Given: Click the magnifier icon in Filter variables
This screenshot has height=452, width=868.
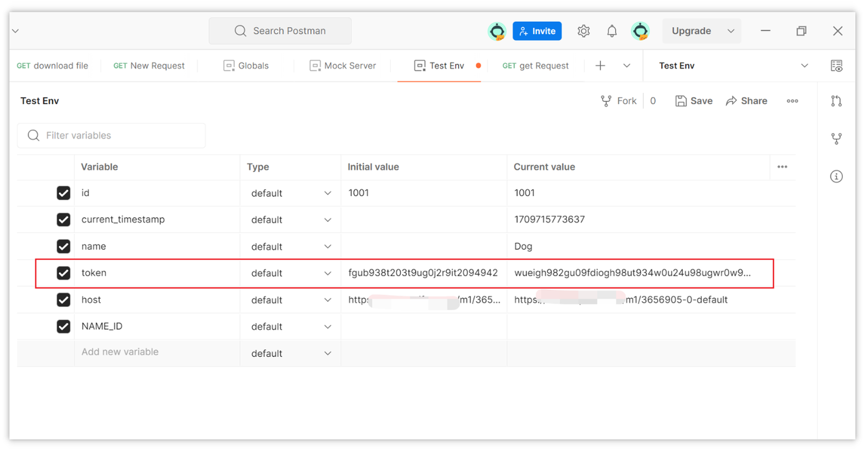Looking at the screenshot, I should [33, 136].
